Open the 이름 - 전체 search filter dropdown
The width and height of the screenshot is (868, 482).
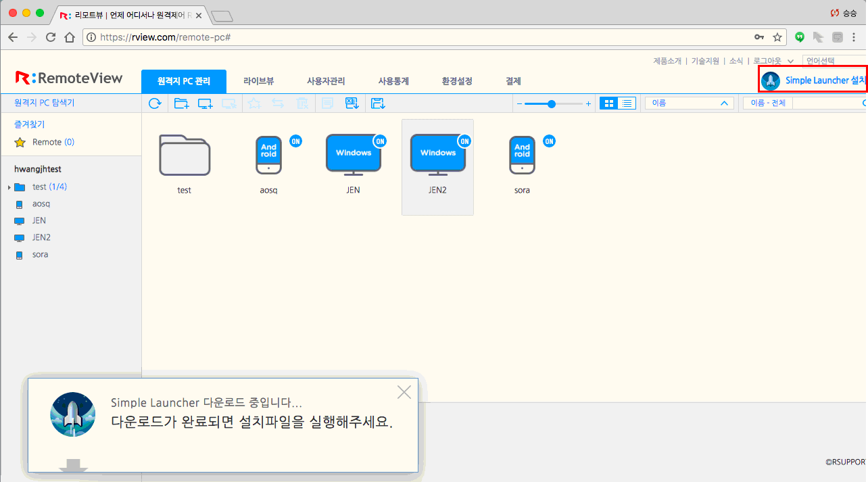click(x=767, y=103)
